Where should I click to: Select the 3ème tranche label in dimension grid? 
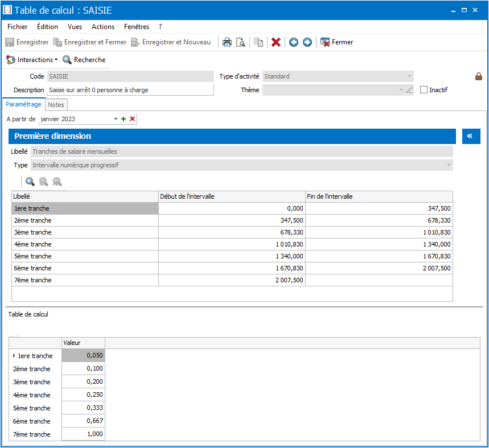pos(33,232)
